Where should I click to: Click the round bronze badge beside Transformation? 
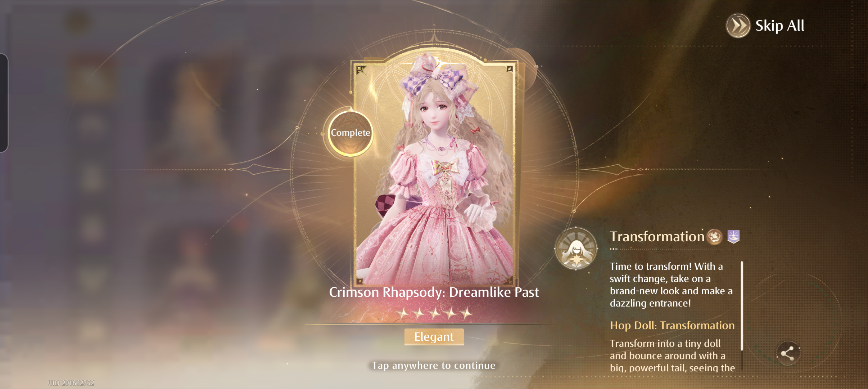715,237
